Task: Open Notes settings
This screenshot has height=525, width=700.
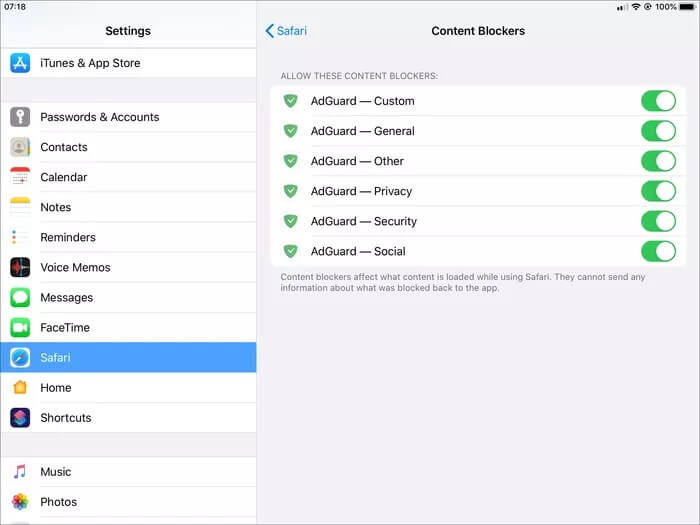Action: pos(129,207)
